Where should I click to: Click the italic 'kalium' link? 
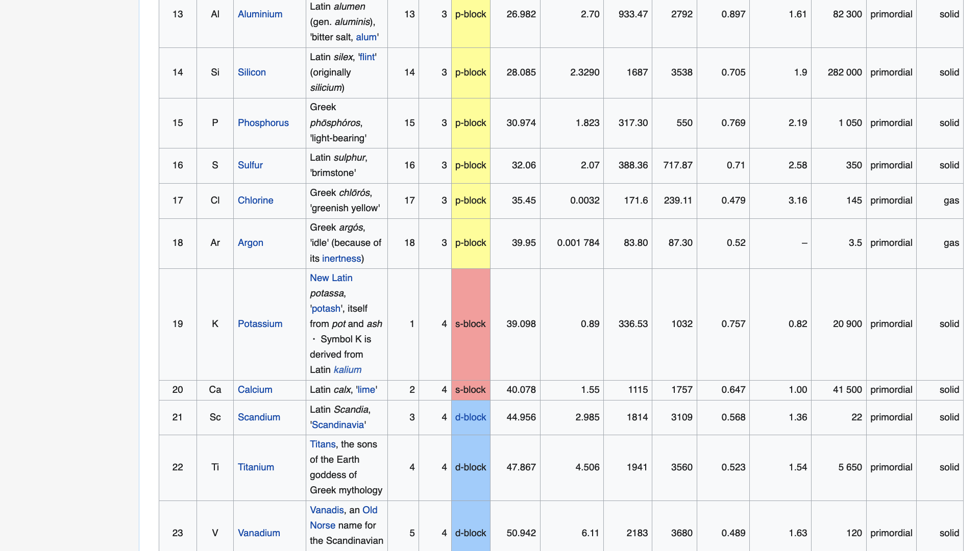(347, 370)
